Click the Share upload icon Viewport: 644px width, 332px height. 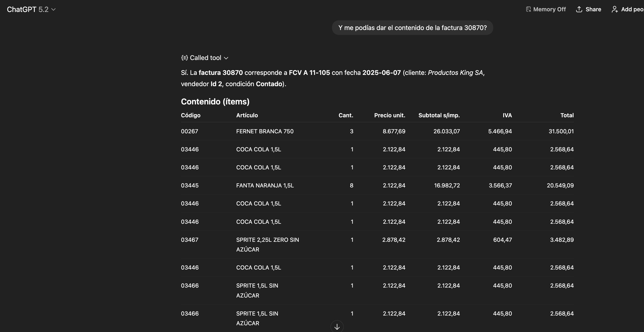click(x=579, y=9)
